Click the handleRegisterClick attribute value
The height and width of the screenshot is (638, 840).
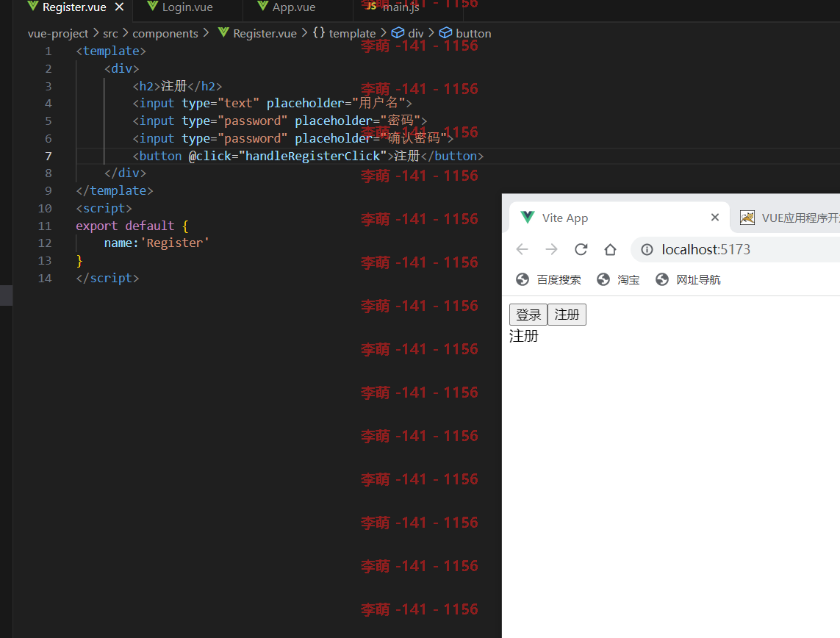(312, 156)
